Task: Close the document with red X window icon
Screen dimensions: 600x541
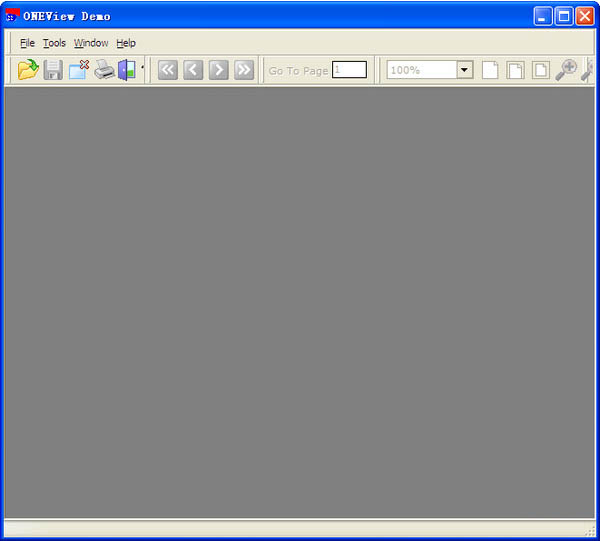Action: click(x=79, y=70)
